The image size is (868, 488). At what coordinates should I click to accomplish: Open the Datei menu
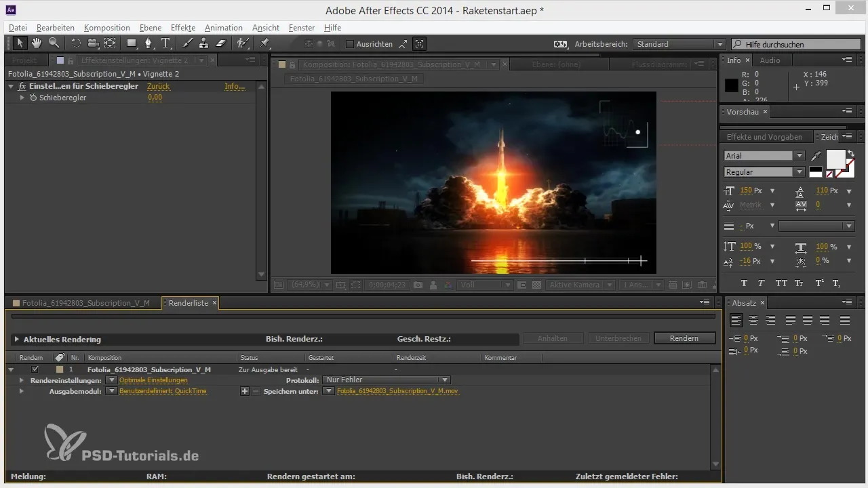[x=18, y=28]
